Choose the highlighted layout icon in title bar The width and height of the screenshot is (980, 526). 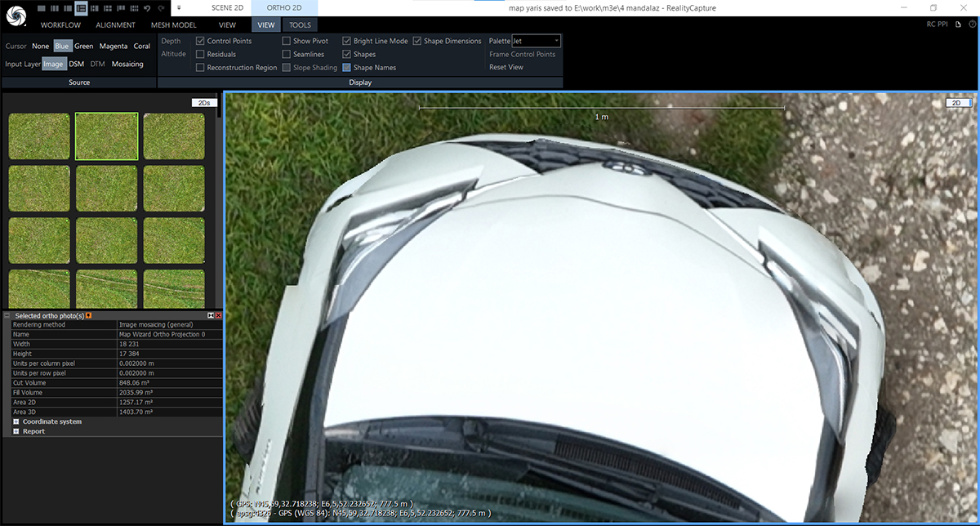(x=81, y=8)
